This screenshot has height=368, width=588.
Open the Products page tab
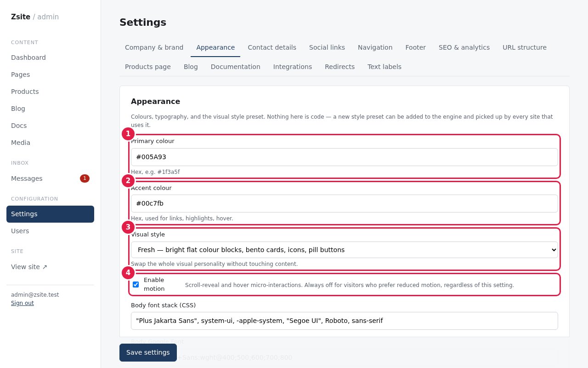pos(148,67)
